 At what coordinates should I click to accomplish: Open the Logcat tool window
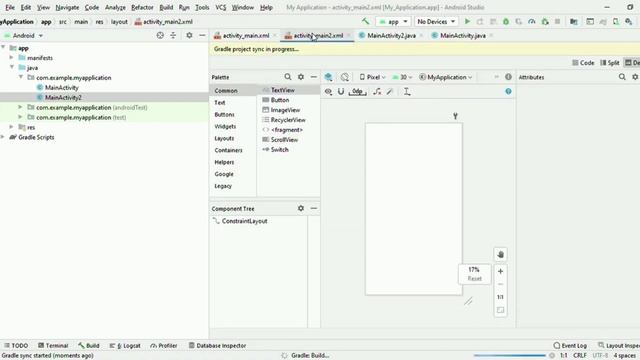click(125, 345)
